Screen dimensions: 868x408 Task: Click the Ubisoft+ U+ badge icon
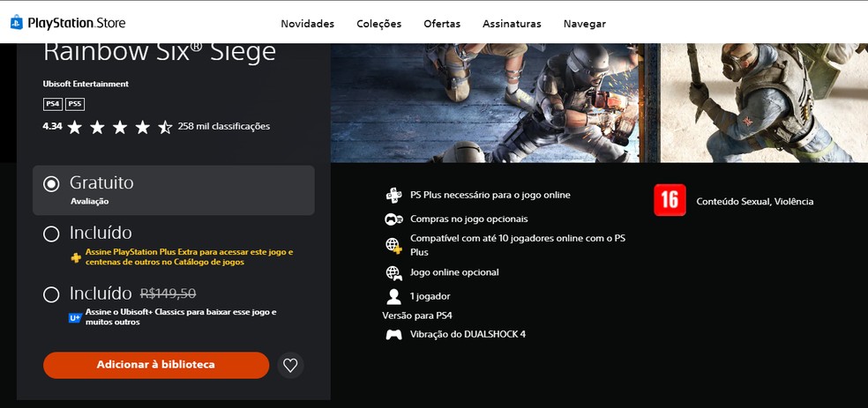click(75, 318)
